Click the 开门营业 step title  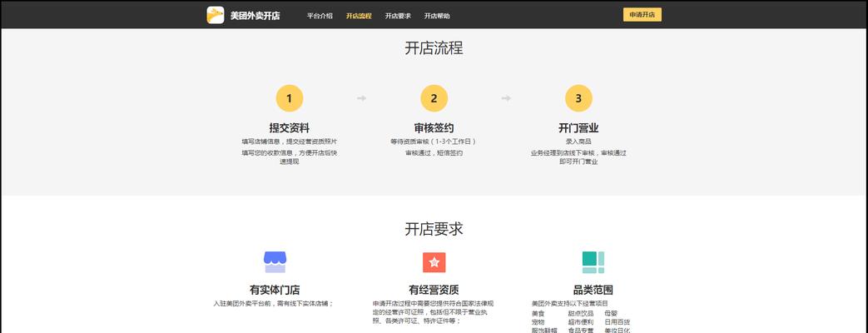[x=578, y=128]
